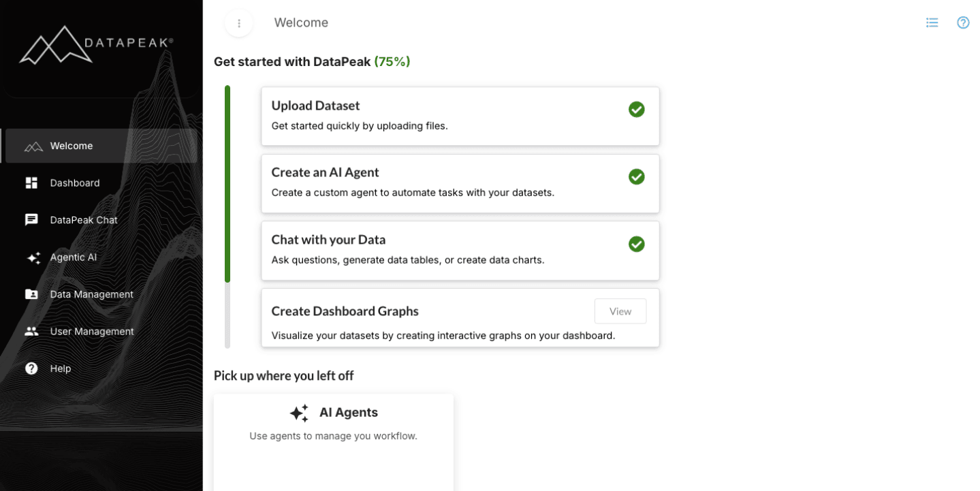Click the AI Agents sparkle icon on the card
The height and width of the screenshot is (491, 980).
point(298,413)
